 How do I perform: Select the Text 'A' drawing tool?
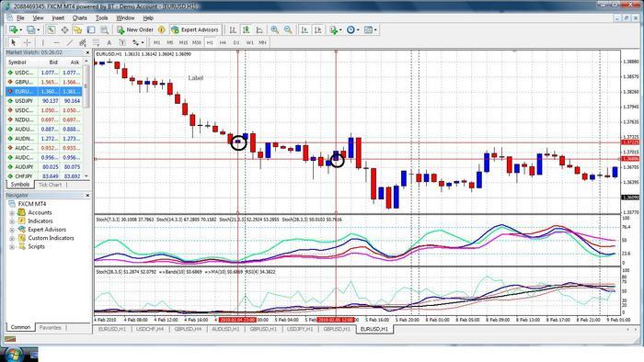tap(109, 42)
